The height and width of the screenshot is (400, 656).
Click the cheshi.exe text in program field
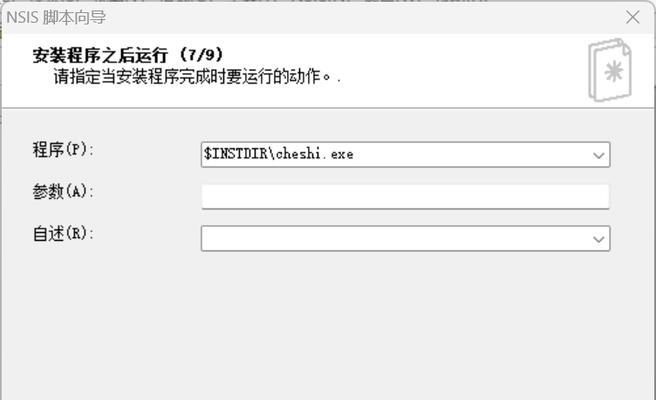click(315, 154)
